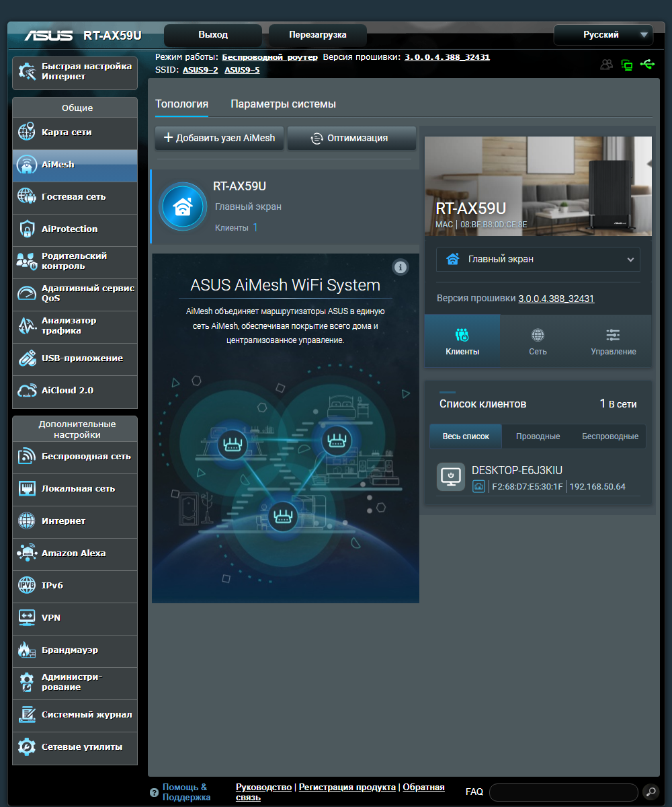Click the AiCloud 2.0 cloud icon
The image size is (672, 807).
[x=27, y=390]
